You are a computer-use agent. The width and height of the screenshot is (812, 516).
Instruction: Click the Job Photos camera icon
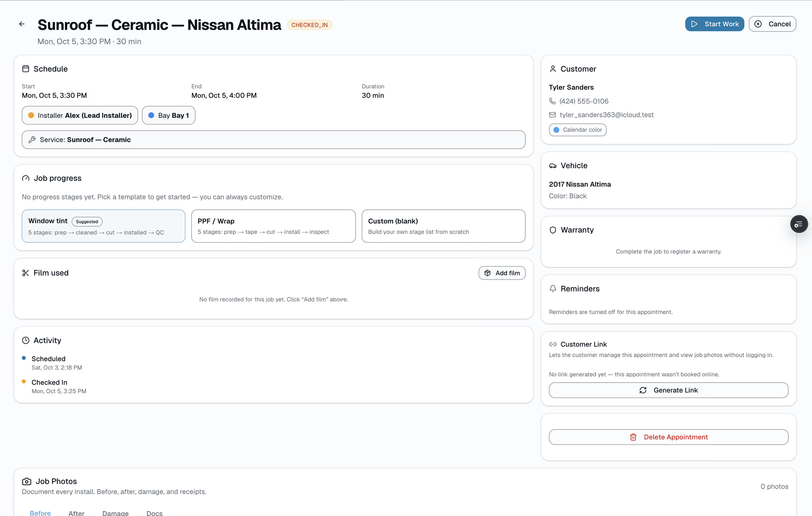[x=27, y=482]
